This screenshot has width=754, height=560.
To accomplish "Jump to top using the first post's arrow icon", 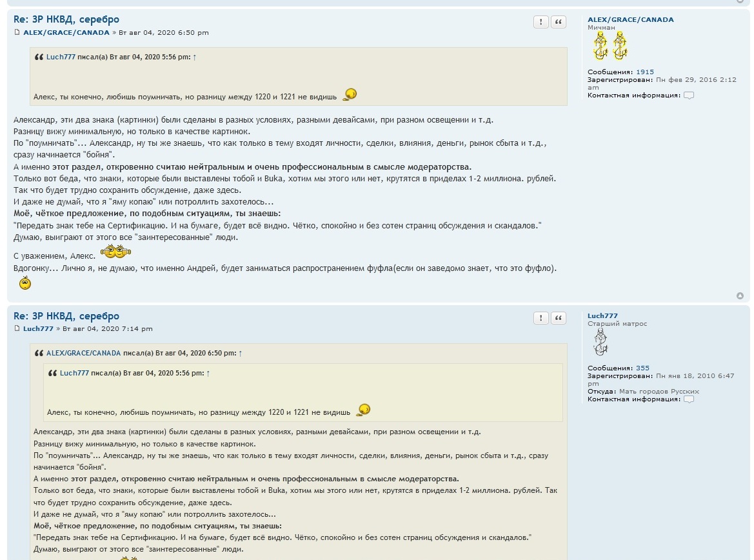I will pos(740,296).
